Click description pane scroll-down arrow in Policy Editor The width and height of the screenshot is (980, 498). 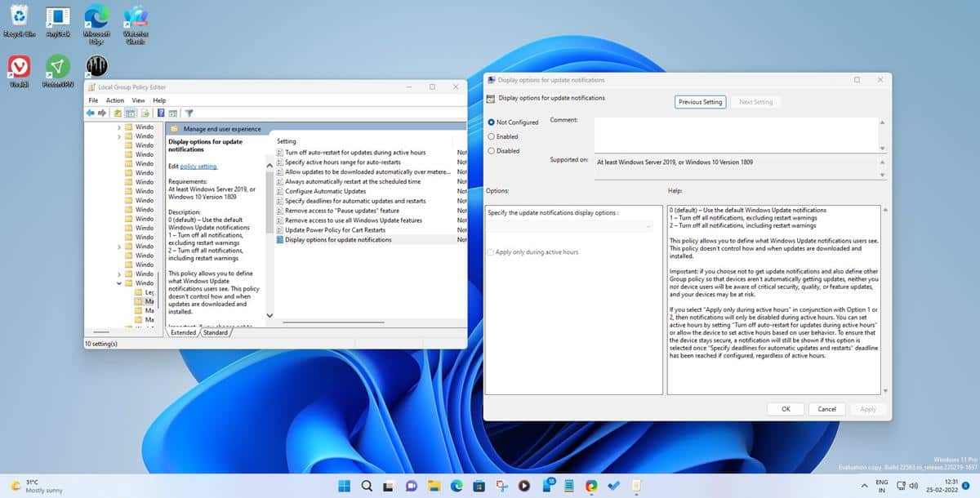point(270,315)
